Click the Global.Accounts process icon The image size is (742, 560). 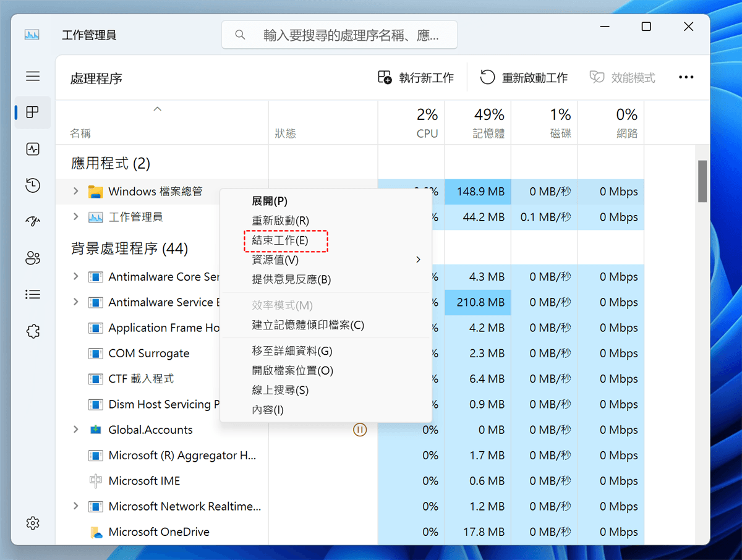(95, 430)
